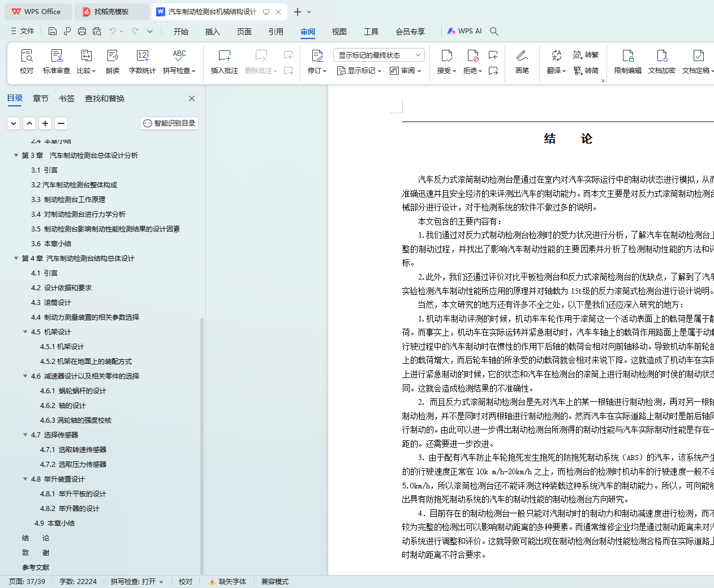The height and width of the screenshot is (588, 714).
Task: Select the 章节 navigation pane tab
Action: (41, 98)
